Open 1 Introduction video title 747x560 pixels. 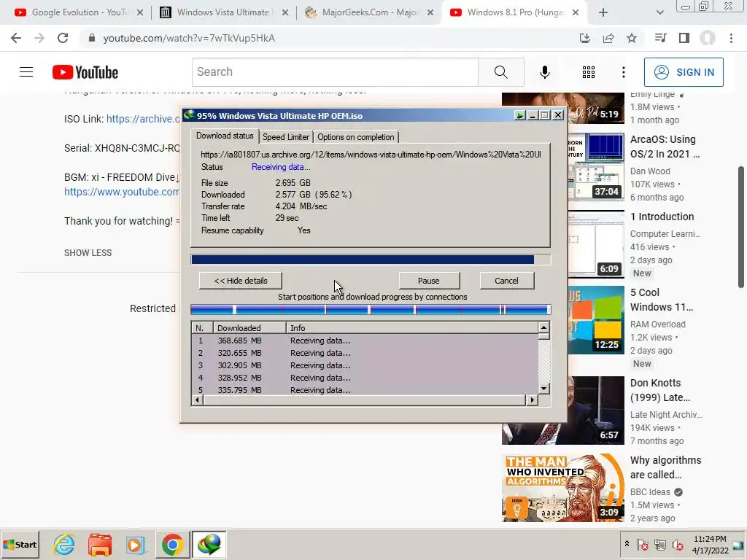pyautogui.click(x=662, y=217)
